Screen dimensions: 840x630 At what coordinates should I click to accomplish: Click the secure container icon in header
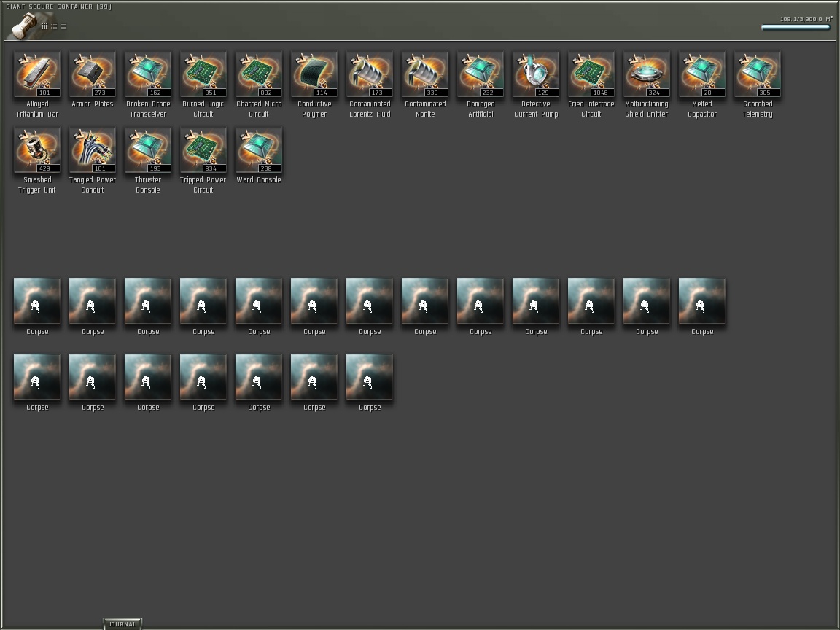pos(24,26)
